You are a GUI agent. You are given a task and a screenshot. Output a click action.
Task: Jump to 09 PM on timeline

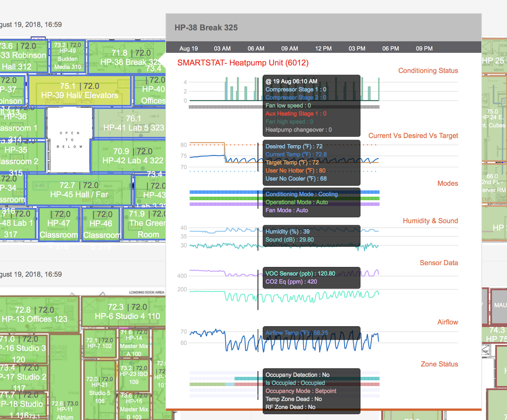coord(424,48)
